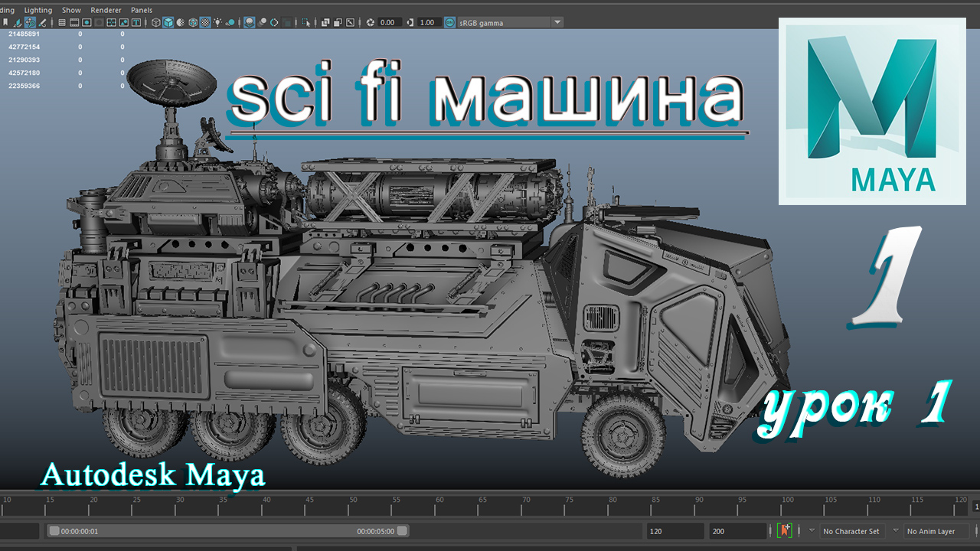The image size is (980, 551).
Task: Click the safe title icon
Action: (136, 22)
